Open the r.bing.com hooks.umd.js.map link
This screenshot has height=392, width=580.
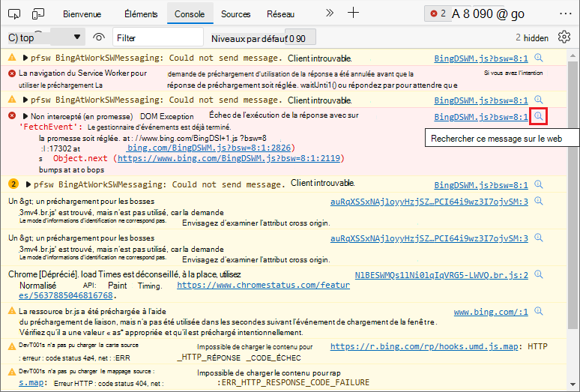pos(424,346)
